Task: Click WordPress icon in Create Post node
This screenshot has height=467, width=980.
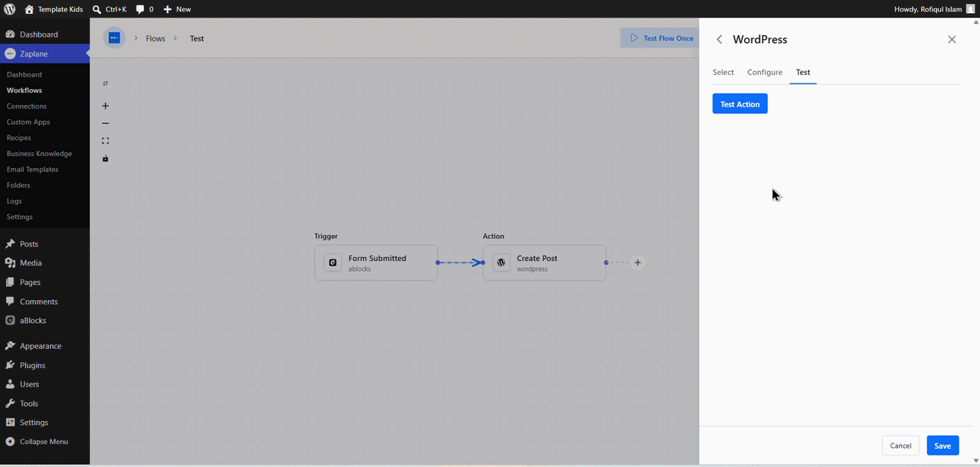Action: point(501,263)
